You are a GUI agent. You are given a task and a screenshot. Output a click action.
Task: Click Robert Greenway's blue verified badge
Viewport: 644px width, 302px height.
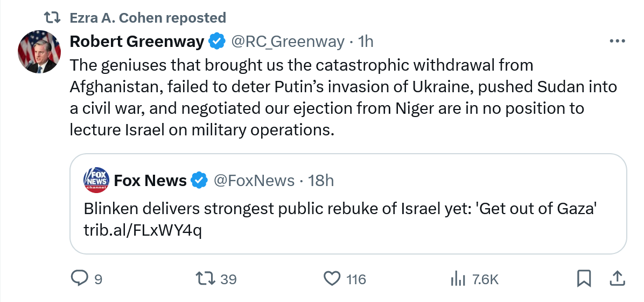point(217,41)
